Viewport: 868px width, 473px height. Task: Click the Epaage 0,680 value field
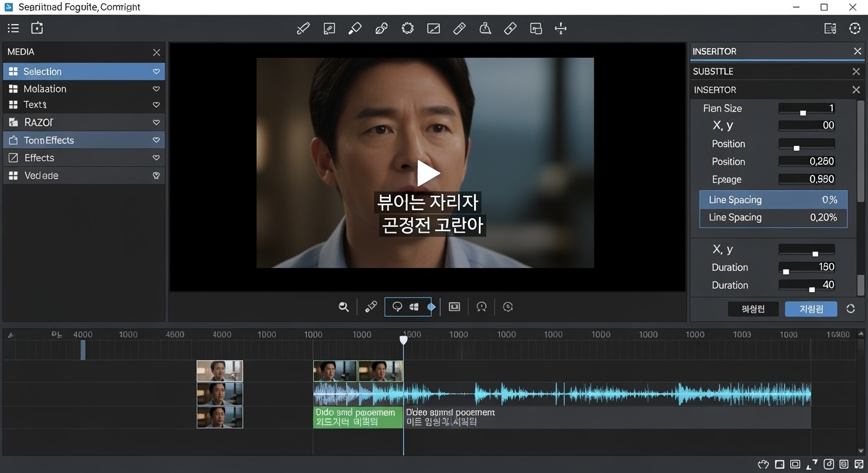tap(806, 179)
